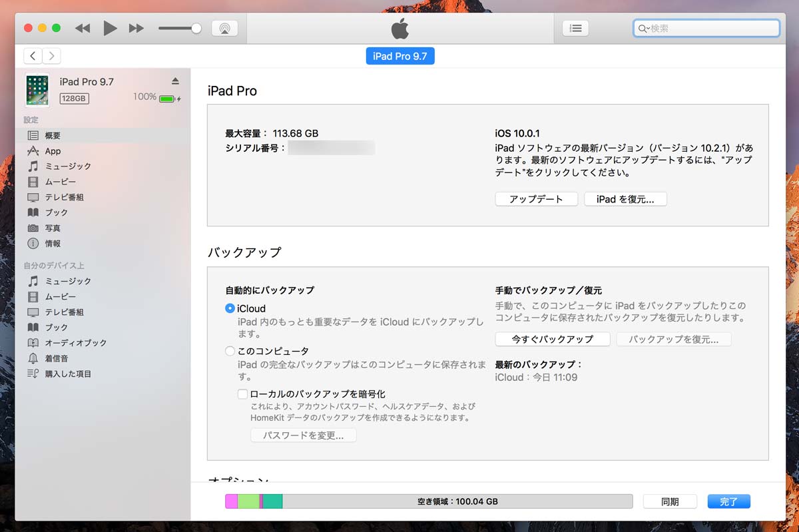Click the play button
The width and height of the screenshot is (799, 532).
(110, 28)
